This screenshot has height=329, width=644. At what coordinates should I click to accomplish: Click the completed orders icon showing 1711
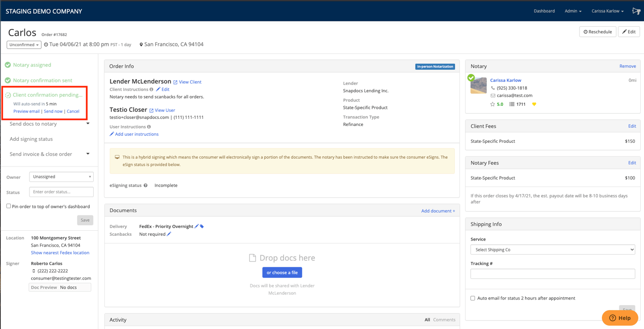tap(512, 104)
